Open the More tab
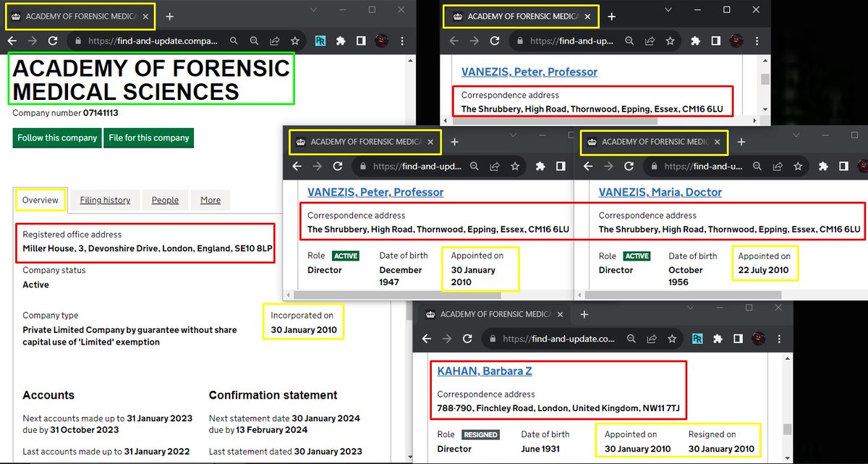Screen dimensions: 868x464 (210, 201)
